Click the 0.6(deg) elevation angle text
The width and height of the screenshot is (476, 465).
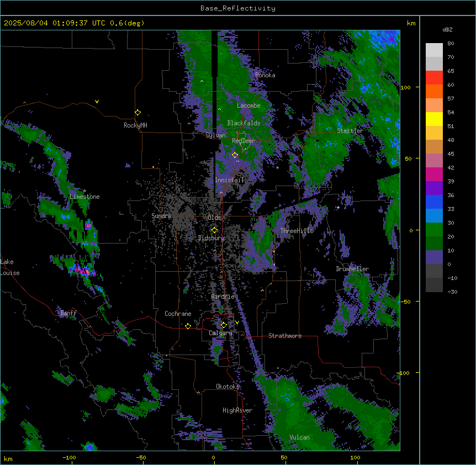127,23
